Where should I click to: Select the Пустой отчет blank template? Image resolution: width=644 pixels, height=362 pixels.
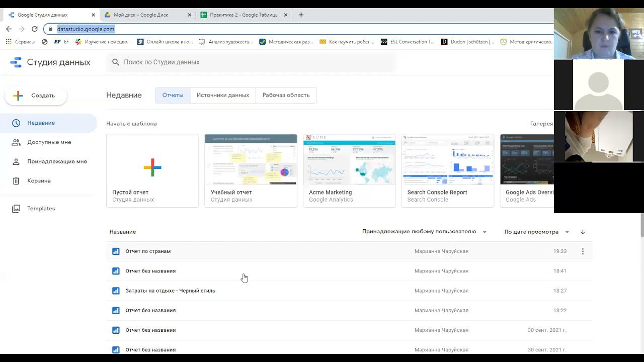pyautogui.click(x=152, y=170)
